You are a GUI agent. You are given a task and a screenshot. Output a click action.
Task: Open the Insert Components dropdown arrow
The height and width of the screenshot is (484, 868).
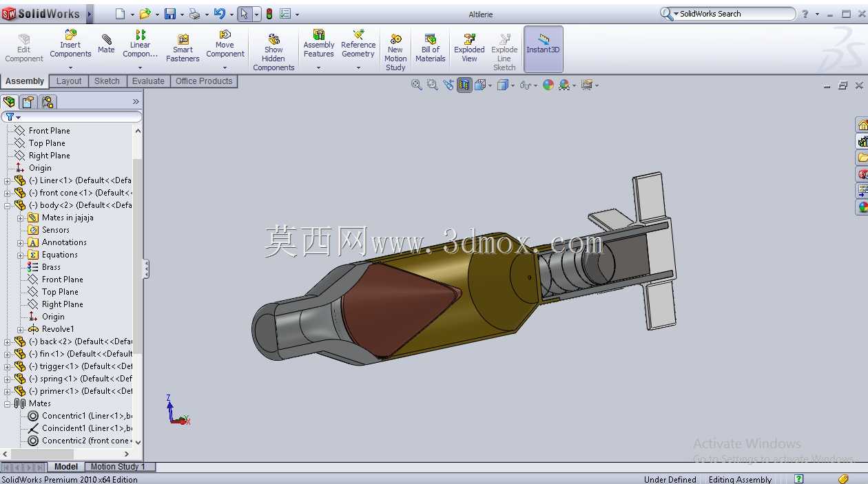click(x=70, y=67)
